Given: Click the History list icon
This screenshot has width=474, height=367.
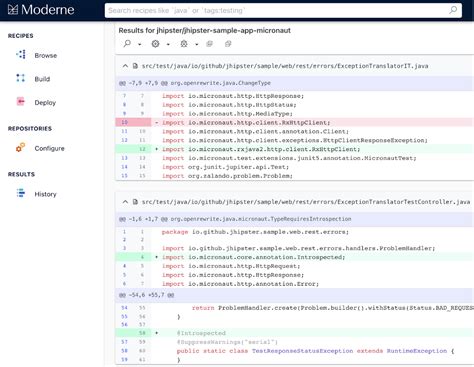Looking at the screenshot, I should tap(21, 193).
